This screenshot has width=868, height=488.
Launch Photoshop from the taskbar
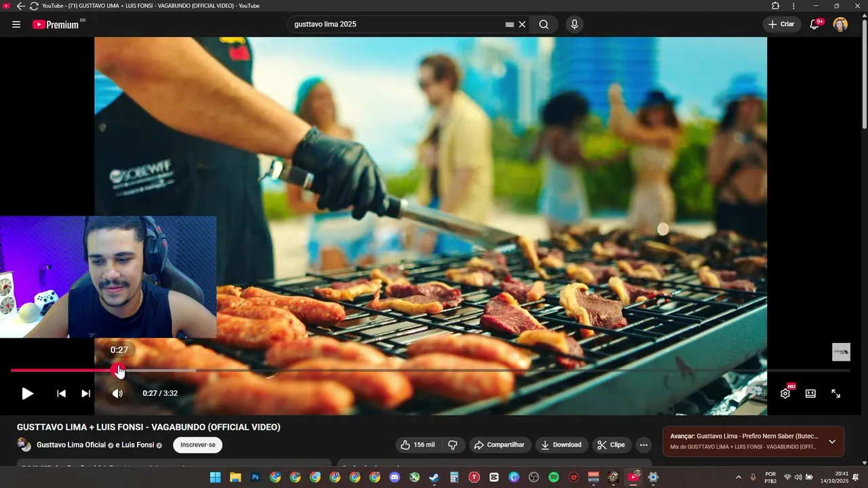255,477
